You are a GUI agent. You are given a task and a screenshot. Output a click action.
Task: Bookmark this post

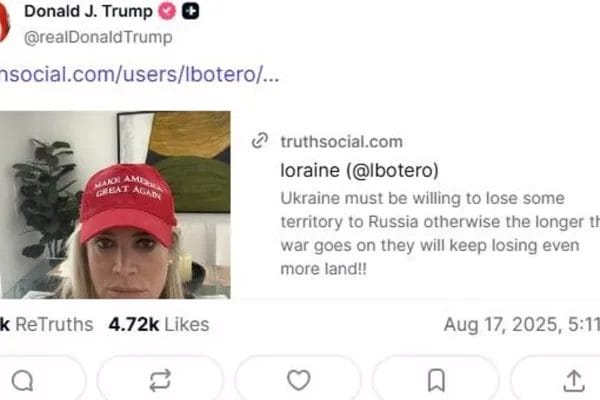[x=436, y=380]
